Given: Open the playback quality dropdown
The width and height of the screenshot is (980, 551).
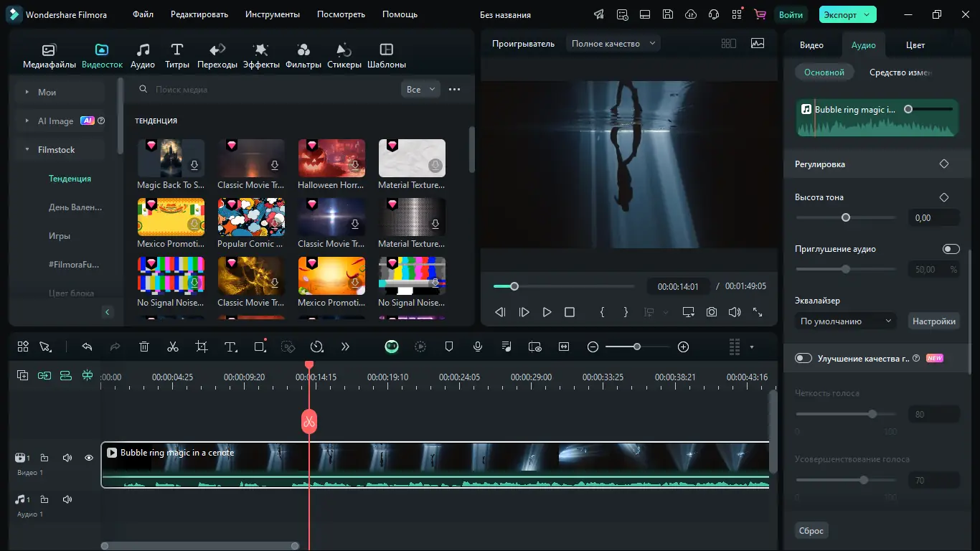Looking at the screenshot, I should [x=613, y=44].
